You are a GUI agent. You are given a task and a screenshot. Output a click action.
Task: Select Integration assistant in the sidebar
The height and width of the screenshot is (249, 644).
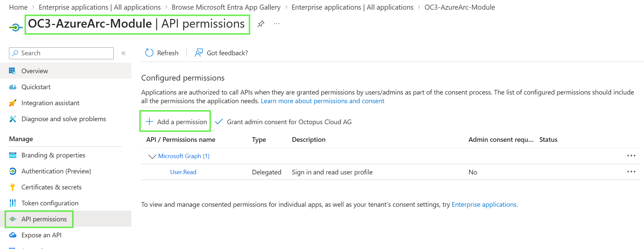click(x=66, y=103)
